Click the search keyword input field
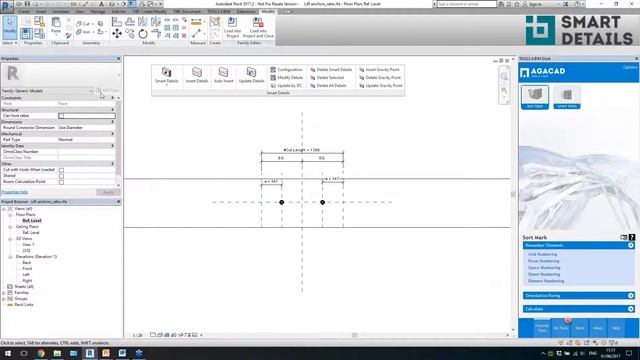This screenshot has width=640, height=360. 467,4
